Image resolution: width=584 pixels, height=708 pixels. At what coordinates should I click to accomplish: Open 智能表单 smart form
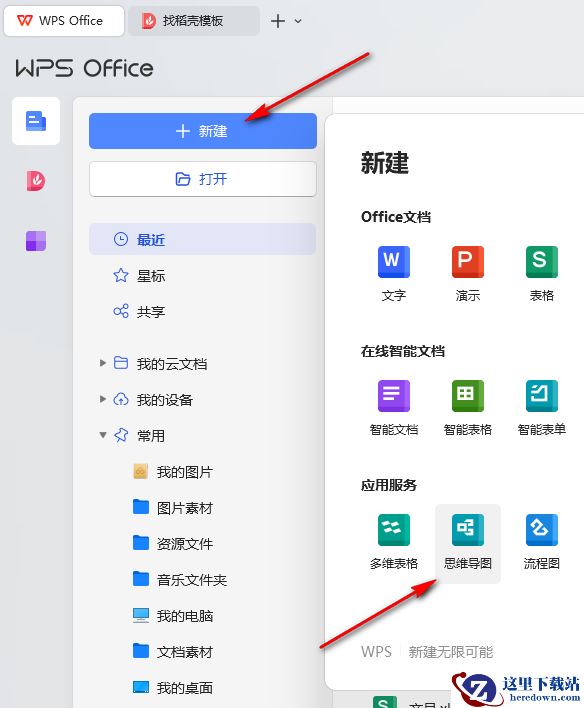542,407
